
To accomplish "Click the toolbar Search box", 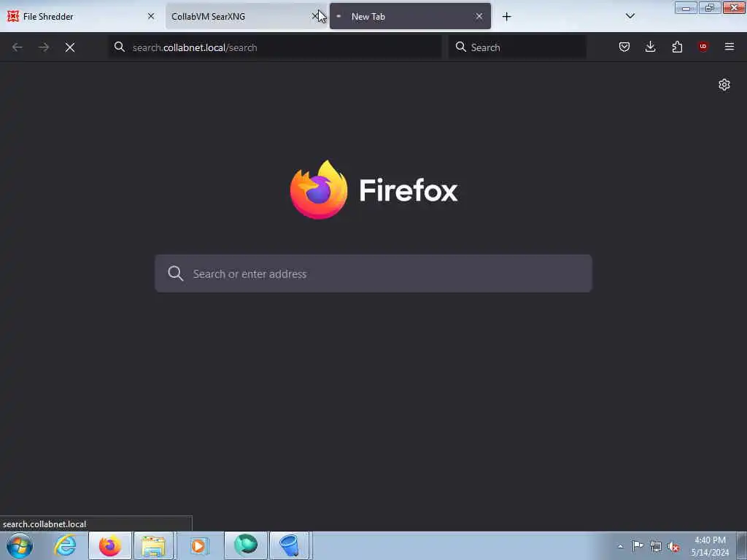I will [517, 47].
